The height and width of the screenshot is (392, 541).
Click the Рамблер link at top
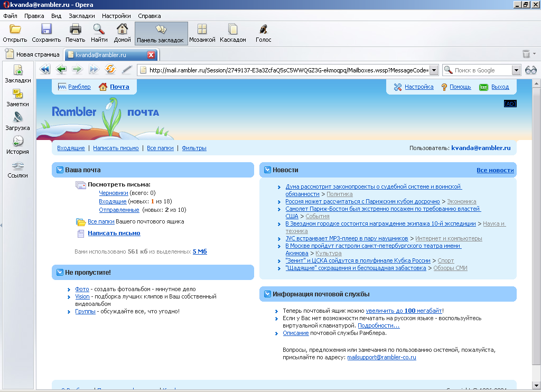[79, 87]
